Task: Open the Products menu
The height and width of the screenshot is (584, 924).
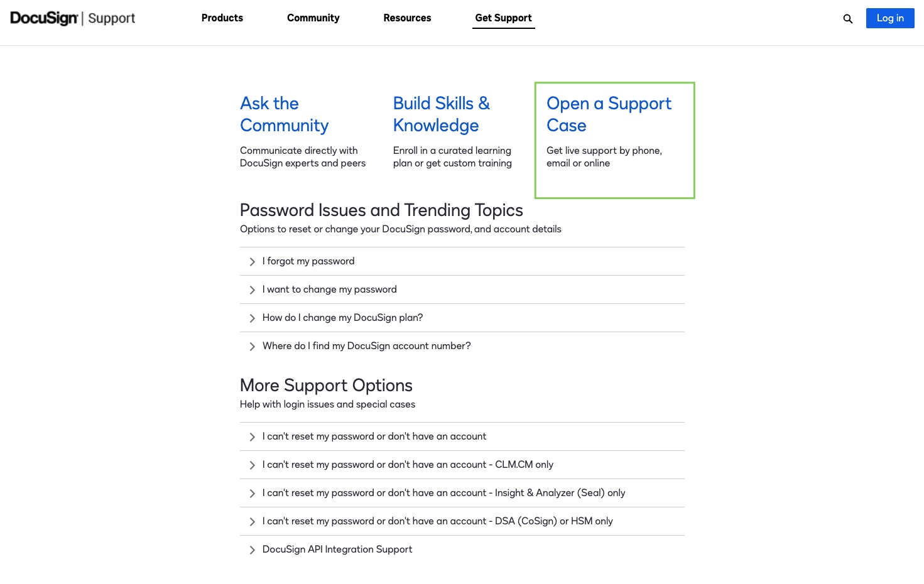Action: (x=222, y=18)
